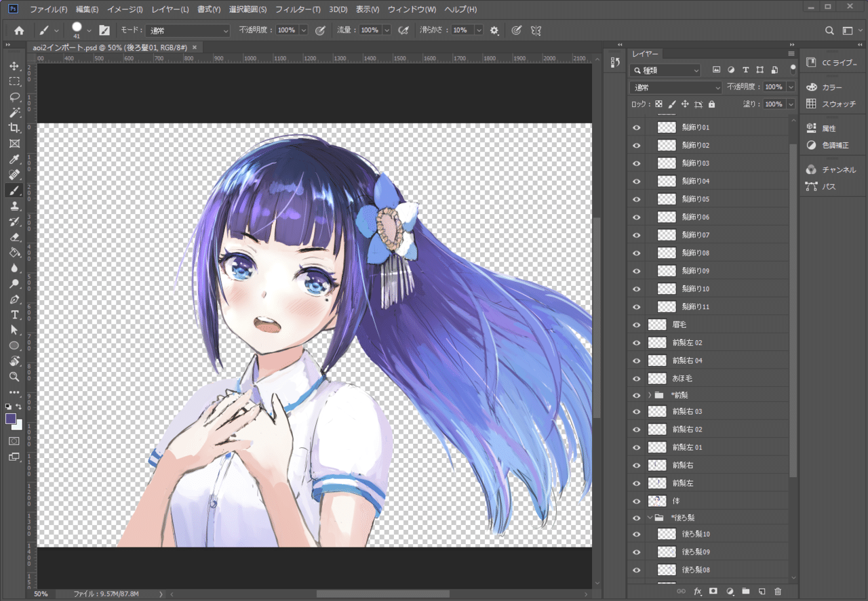Image resolution: width=868 pixels, height=601 pixels.
Task: Select the Eyedropper tool
Action: tap(14, 159)
